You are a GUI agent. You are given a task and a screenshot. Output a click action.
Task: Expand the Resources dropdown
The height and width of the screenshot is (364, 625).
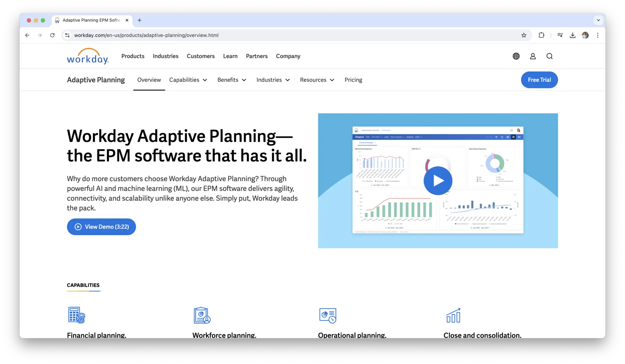317,80
